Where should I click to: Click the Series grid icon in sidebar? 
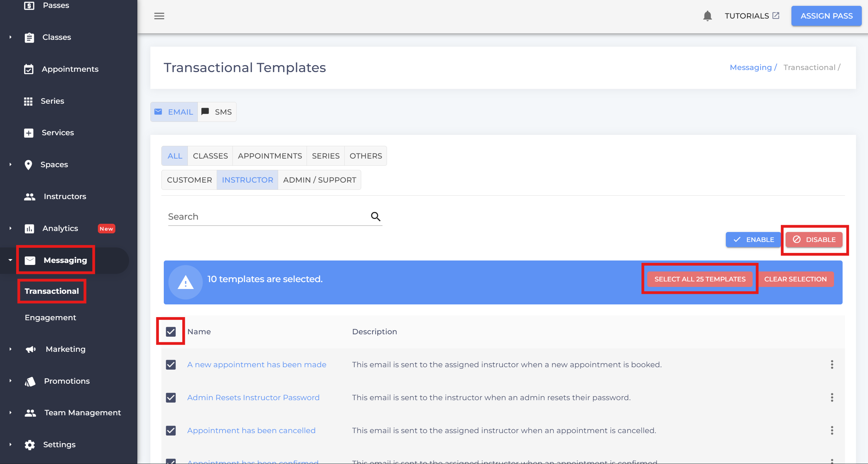pos(28,101)
